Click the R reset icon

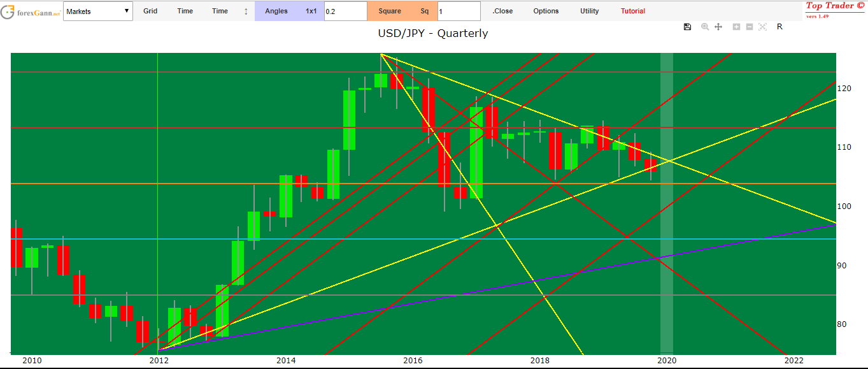point(779,27)
